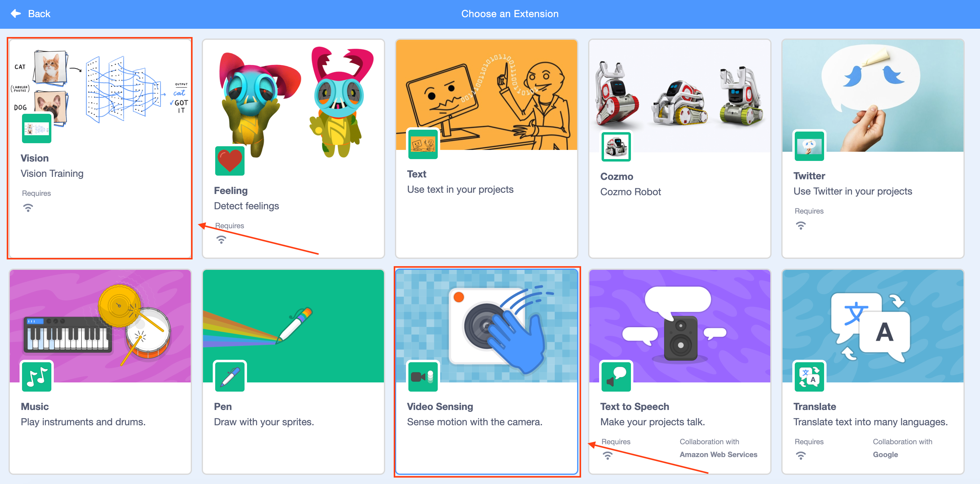Click the Vision extension badge icon
The height and width of the screenshot is (484, 980).
coord(36,128)
